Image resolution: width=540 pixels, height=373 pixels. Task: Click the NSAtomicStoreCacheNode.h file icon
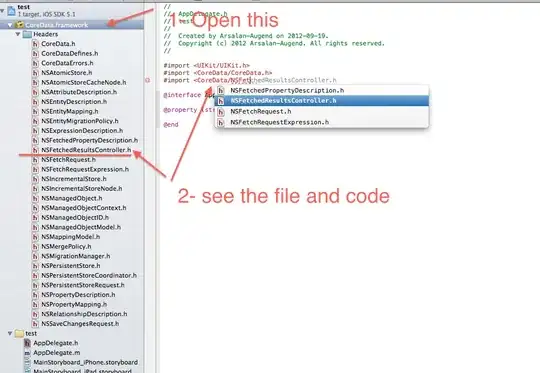[x=35, y=82]
